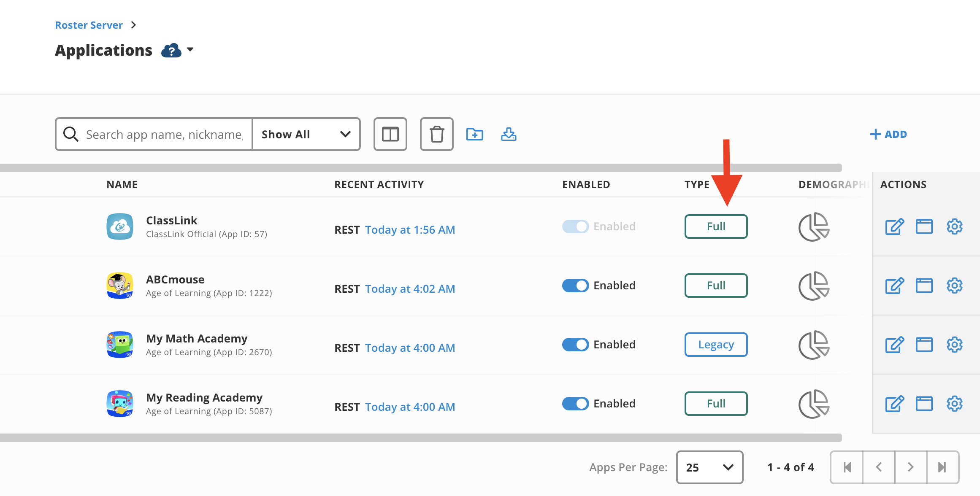980x496 pixels.
Task: Click the My Reading Academy app name
Action: pos(204,397)
